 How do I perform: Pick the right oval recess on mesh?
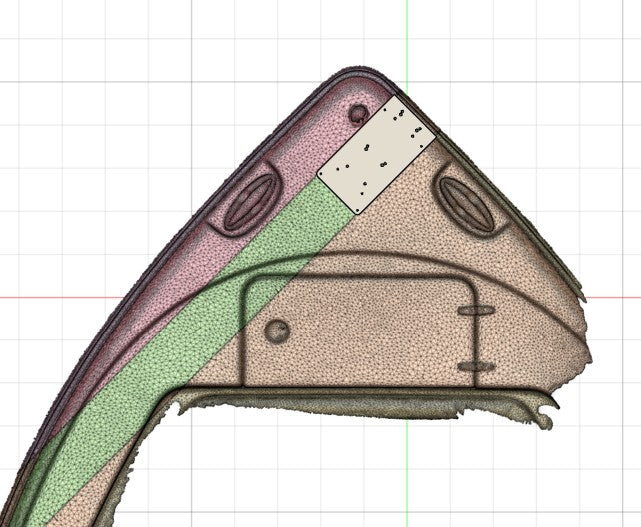pyautogui.click(x=467, y=203)
